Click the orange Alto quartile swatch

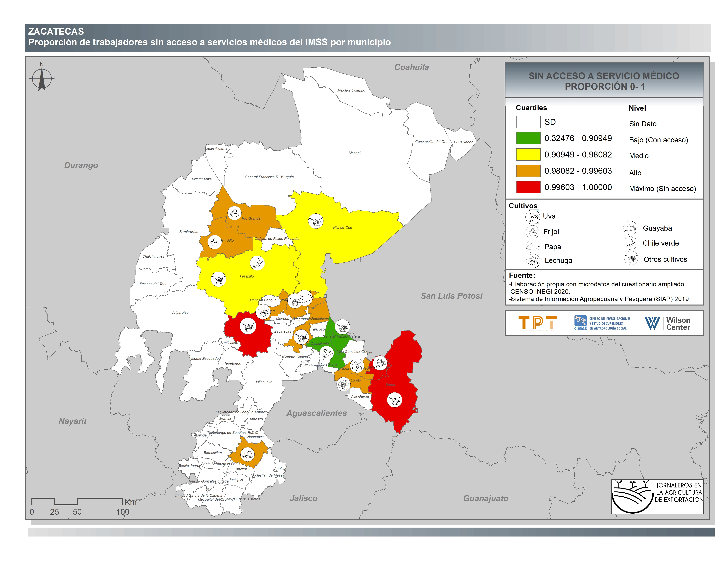click(x=528, y=171)
